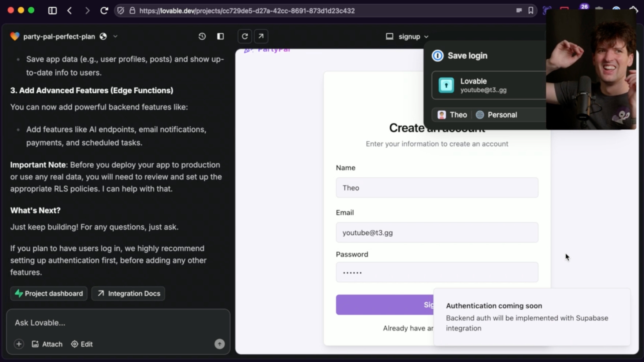Viewport: 644px width, 362px height.
Task: Open extension with 26 badge
Action: [x=584, y=8]
